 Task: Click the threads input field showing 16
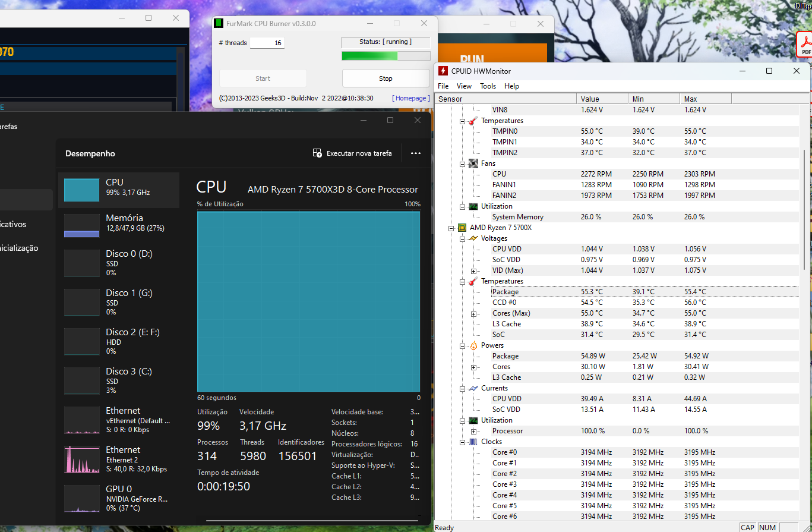(267, 43)
